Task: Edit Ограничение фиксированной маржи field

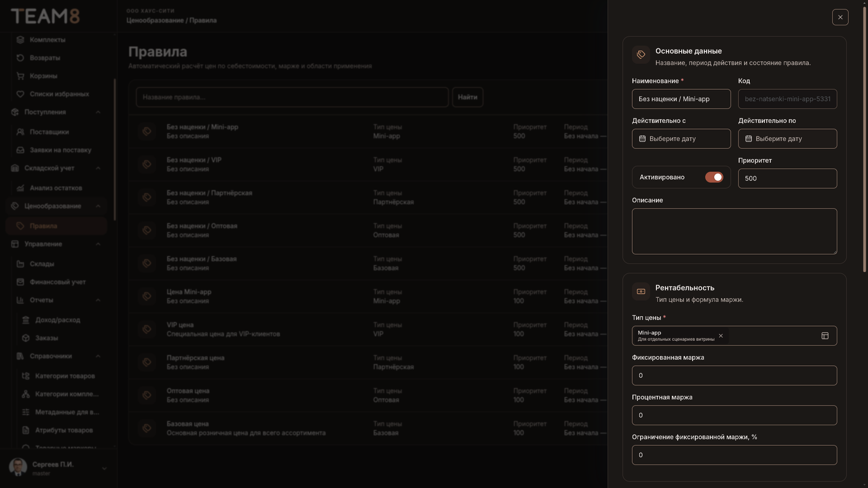Action: [734, 455]
